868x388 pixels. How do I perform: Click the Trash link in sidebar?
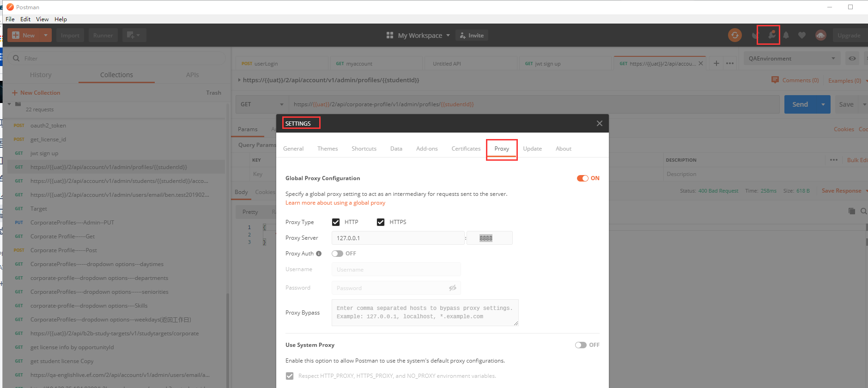point(213,93)
